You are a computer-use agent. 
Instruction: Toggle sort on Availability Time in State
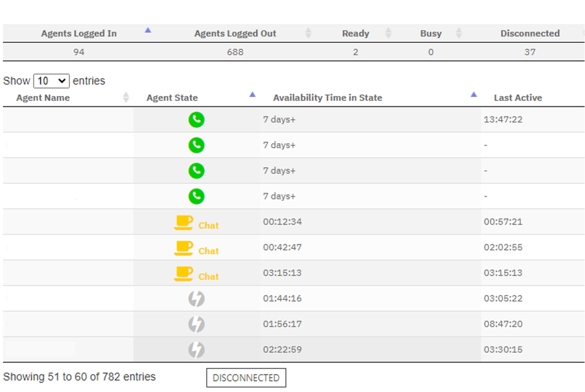474,95
